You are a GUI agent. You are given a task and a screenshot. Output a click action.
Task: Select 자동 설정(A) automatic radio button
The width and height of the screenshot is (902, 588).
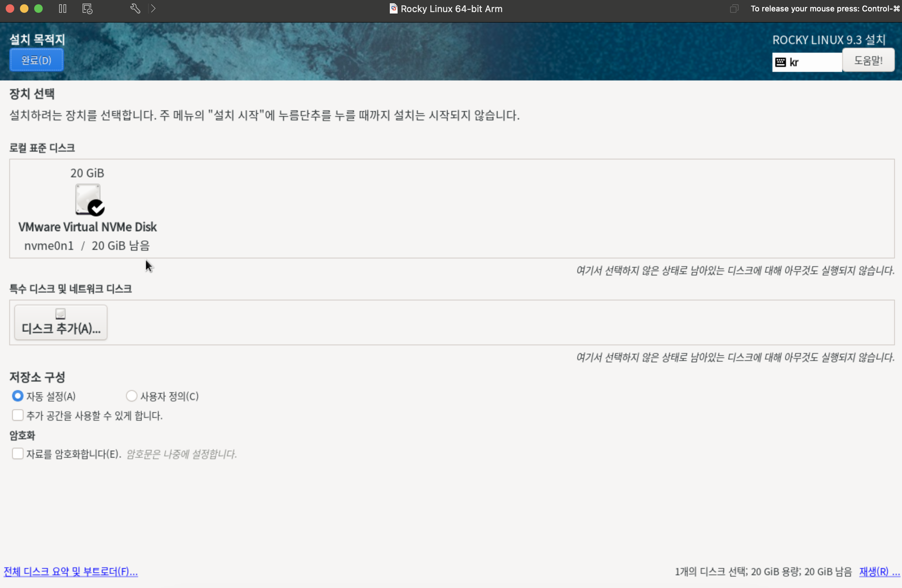(17, 396)
